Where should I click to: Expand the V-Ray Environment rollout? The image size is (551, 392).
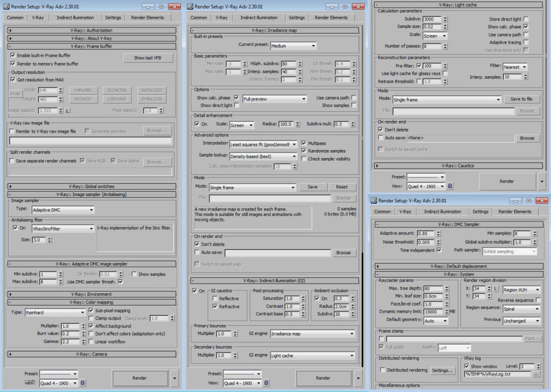[91, 294]
